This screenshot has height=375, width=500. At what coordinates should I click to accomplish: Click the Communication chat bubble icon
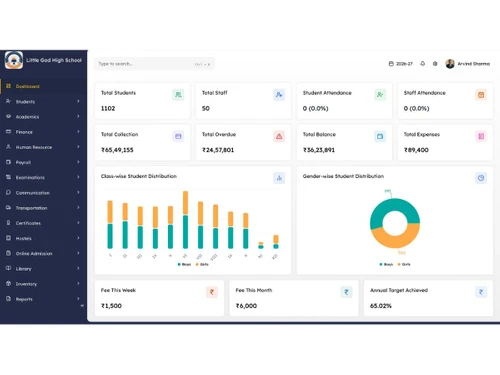click(8, 192)
